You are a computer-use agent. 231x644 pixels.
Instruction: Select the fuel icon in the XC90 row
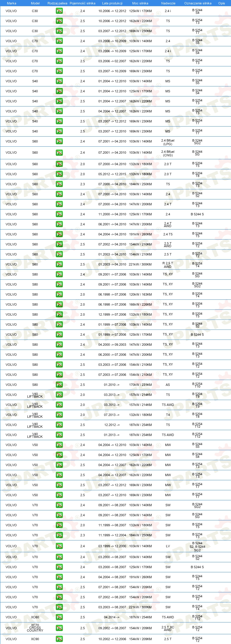pyautogui.click(x=59, y=639)
